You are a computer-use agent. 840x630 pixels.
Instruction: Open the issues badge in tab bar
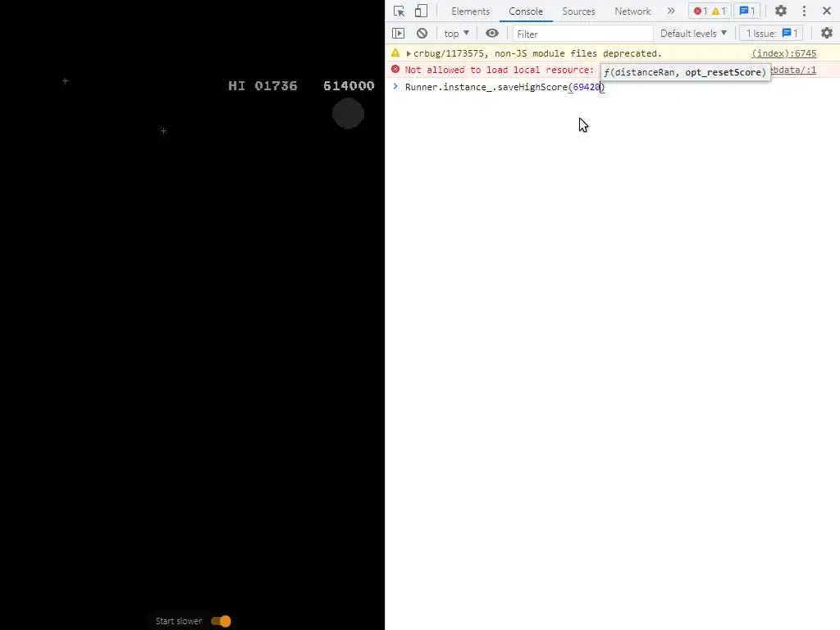coord(746,11)
